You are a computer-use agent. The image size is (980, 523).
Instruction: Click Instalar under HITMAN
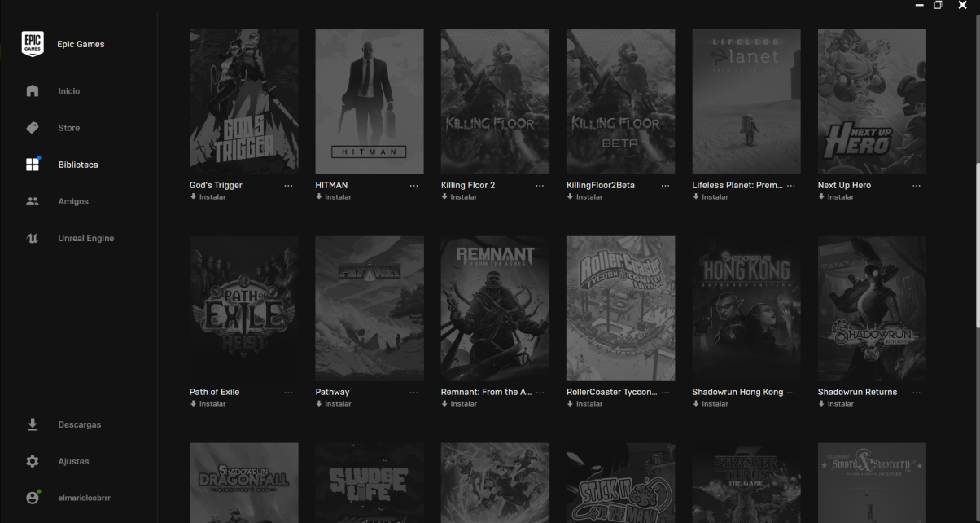pyautogui.click(x=334, y=197)
